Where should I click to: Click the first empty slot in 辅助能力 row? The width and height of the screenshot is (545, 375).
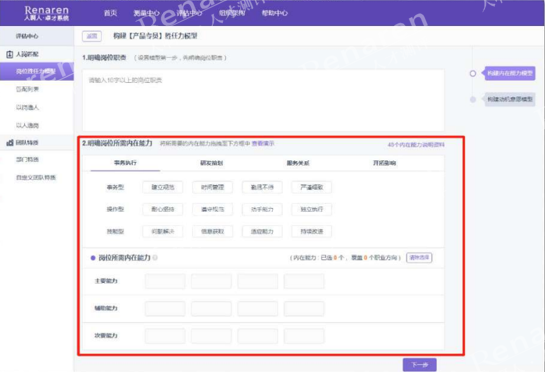click(165, 309)
